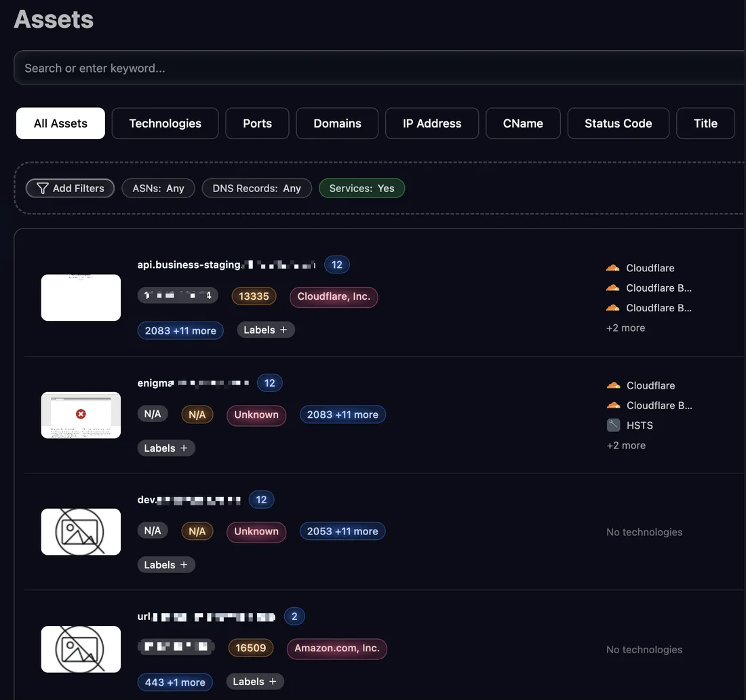Switch to the Domains tab
The width and height of the screenshot is (746, 700).
click(x=337, y=123)
